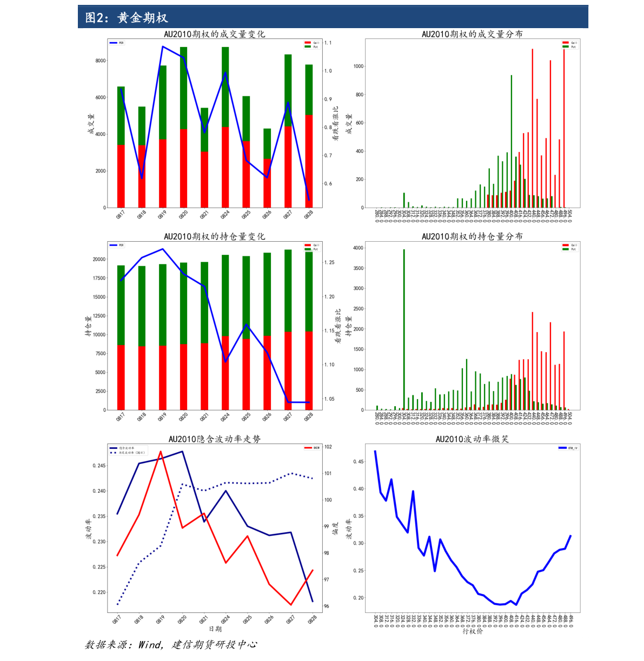This screenshot has height=661, width=644.
Task: Click the 行权价 x-axis label
Action: click(x=472, y=631)
